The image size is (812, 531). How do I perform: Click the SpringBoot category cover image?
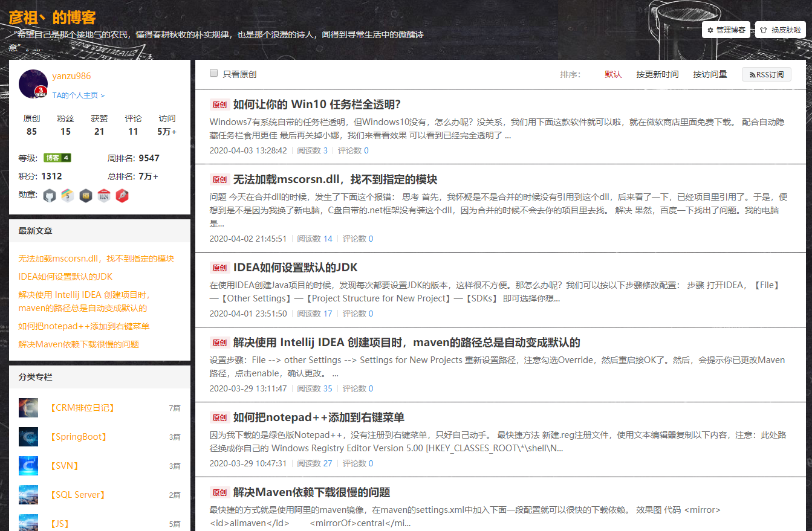point(28,436)
